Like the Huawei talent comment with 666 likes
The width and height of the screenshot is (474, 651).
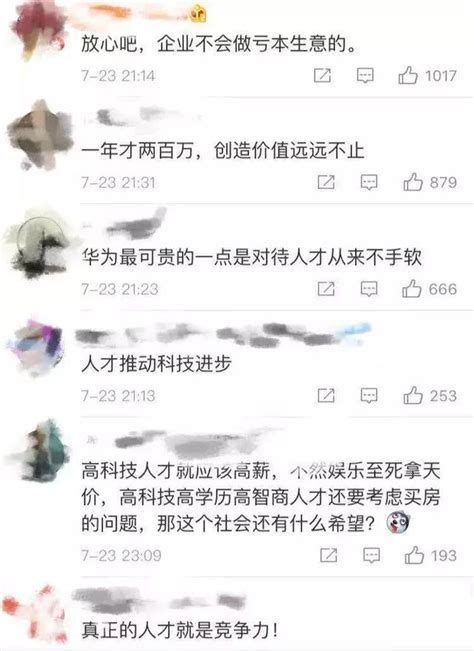click(x=411, y=289)
